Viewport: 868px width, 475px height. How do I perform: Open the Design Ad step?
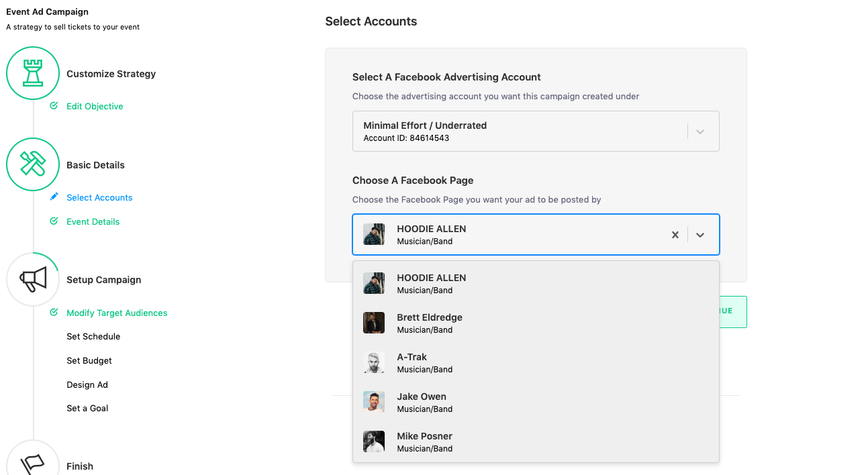coord(87,385)
